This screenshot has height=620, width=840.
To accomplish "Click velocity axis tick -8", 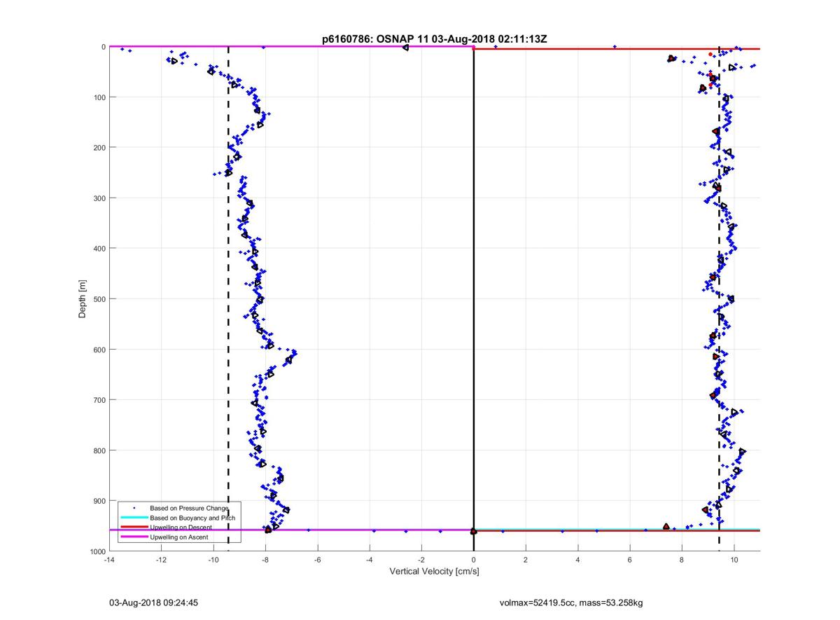I will pyautogui.click(x=265, y=560).
